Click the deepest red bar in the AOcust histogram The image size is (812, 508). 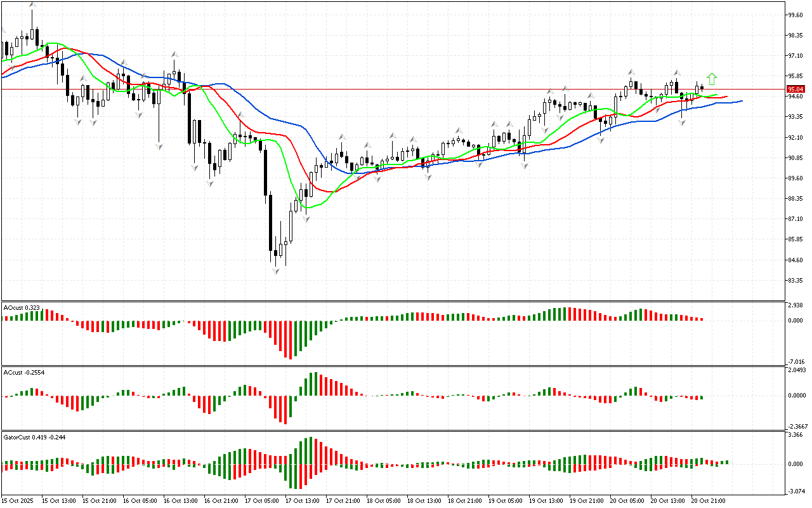point(290,340)
